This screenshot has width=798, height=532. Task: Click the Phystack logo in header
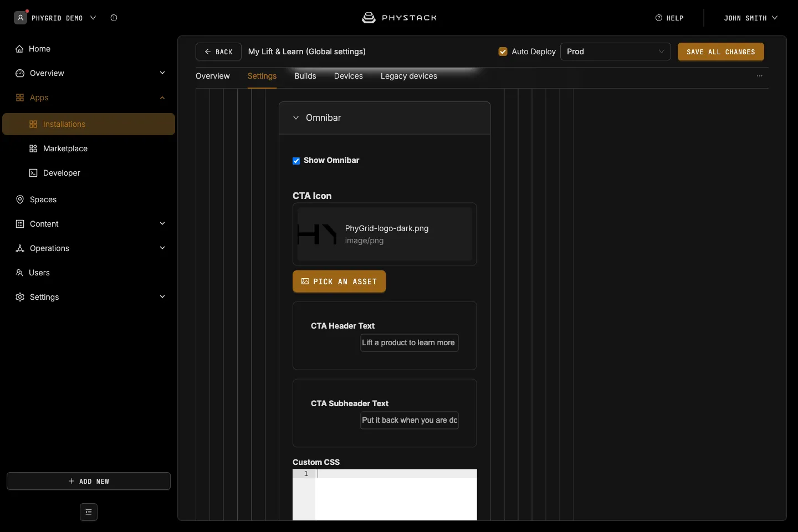click(399, 18)
